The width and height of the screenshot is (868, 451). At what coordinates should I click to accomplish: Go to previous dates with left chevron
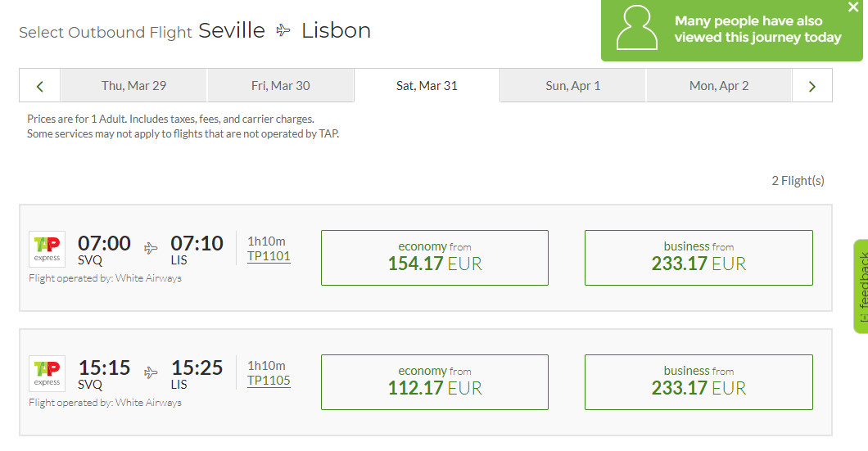40,86
